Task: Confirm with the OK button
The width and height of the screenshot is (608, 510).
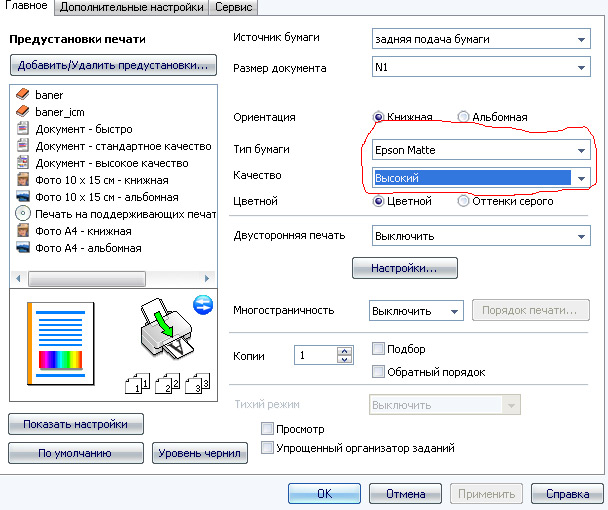Action: [324, 494]
